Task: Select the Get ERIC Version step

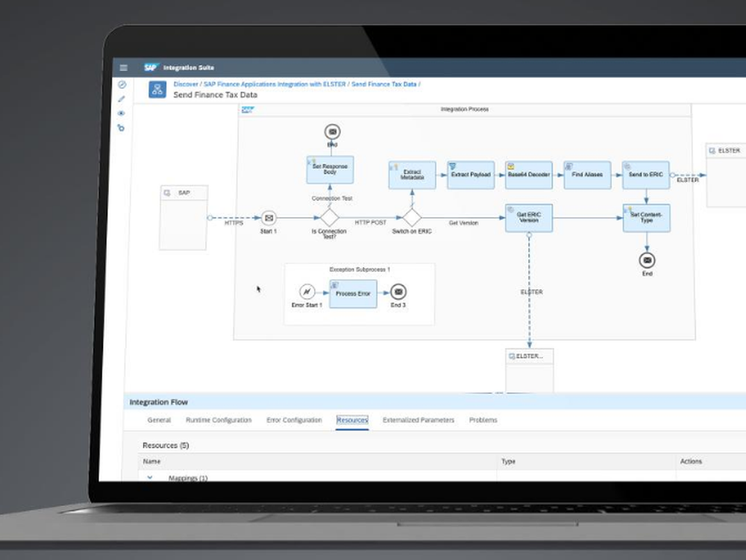Action: (529, 218)
